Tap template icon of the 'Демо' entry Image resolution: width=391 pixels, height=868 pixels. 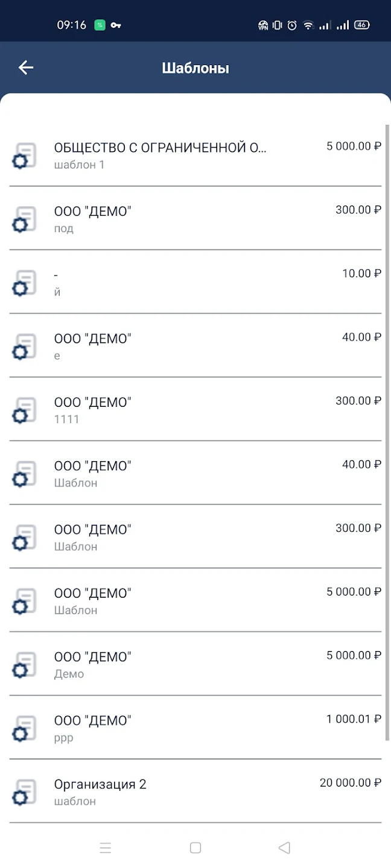pyautogui.click(x=24, y=665)
